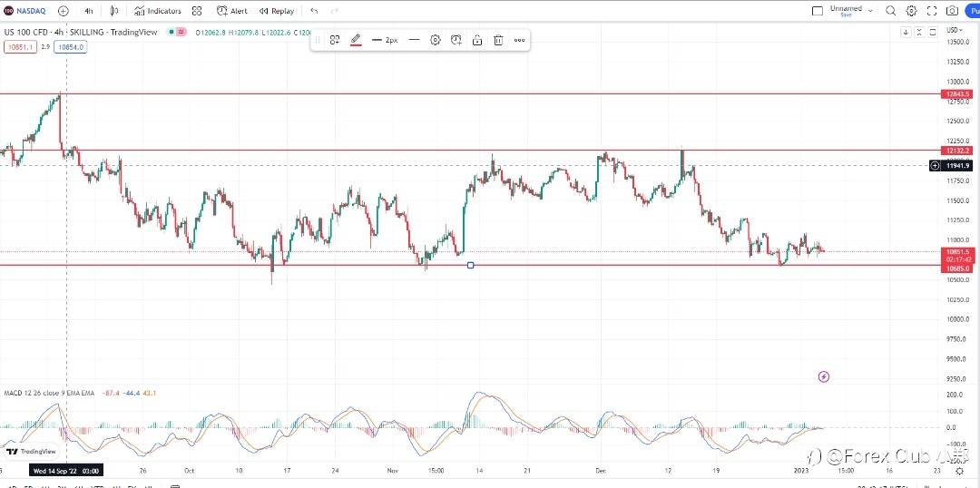
Task: Click the 13500.0 price scale value
Action: pyautogui.click(x=957, y=42)
